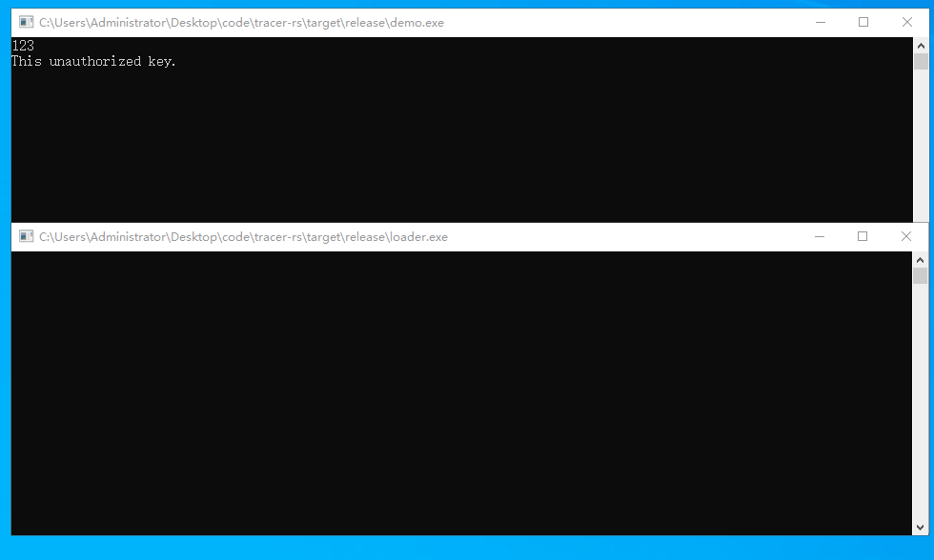
Task: Click the '123' output line in demo.exe
Action: click(23, 45)
